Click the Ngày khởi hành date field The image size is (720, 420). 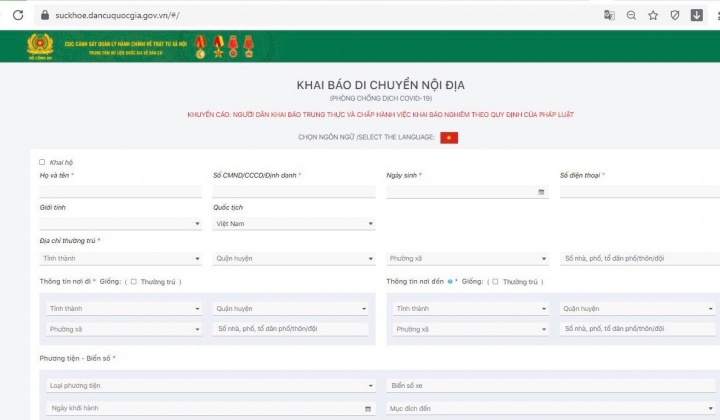(x=211, y=408)
